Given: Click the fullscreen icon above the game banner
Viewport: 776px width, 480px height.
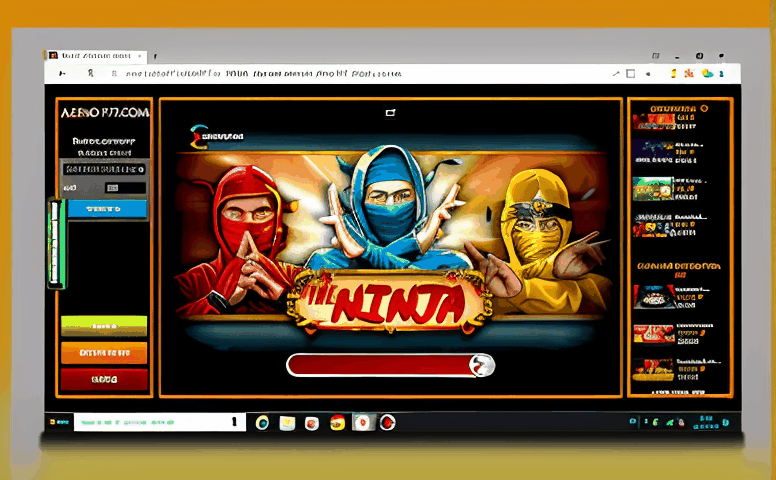Looking at the screenshot, I should pyautogui.click(x=390, y=112).
